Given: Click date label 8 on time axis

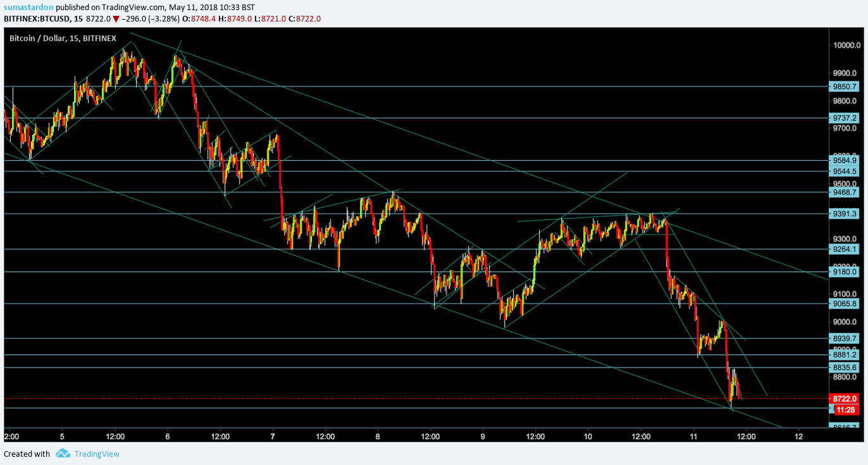Looking at the screenshot, I should coord(378,437).
